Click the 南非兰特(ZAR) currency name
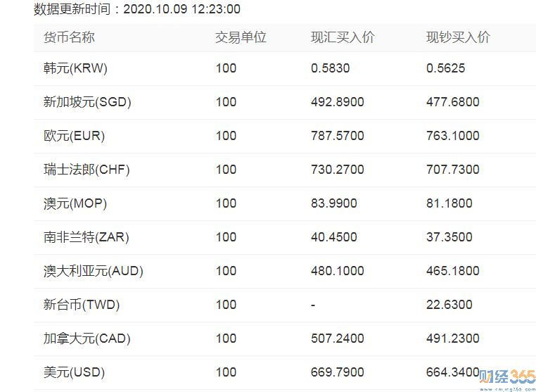This screenshot has width=536, height=392. tap(86, 237)
